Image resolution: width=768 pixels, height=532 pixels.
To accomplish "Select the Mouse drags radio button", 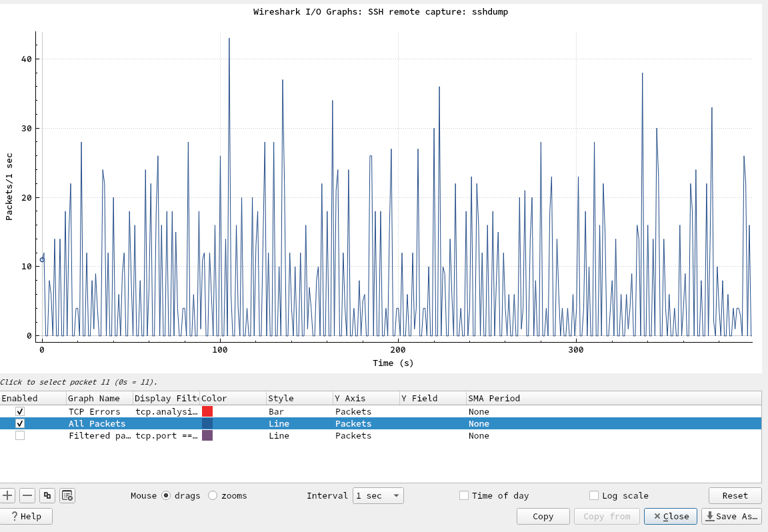I will tap(166, 495).
